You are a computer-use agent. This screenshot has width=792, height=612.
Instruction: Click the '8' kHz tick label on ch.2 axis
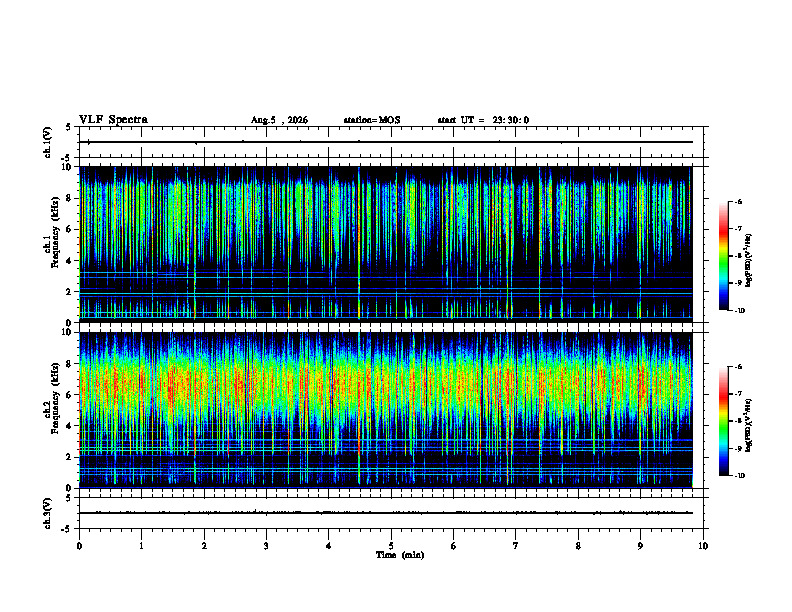point(70,364)
